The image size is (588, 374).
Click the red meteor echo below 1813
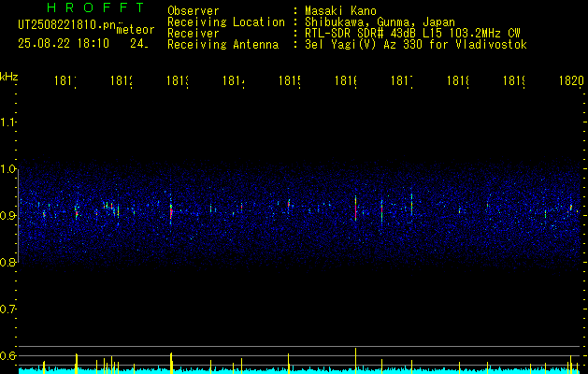coord(171,212)
